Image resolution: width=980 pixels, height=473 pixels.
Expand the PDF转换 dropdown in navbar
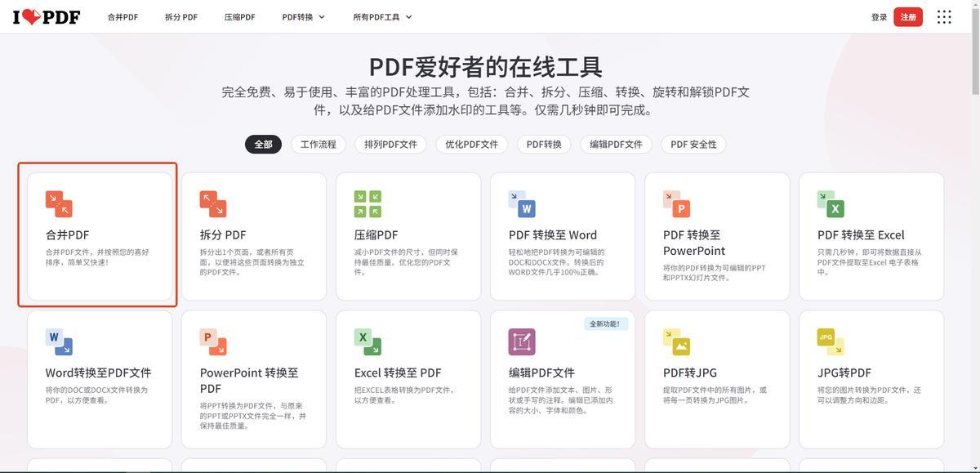[303, 17]
